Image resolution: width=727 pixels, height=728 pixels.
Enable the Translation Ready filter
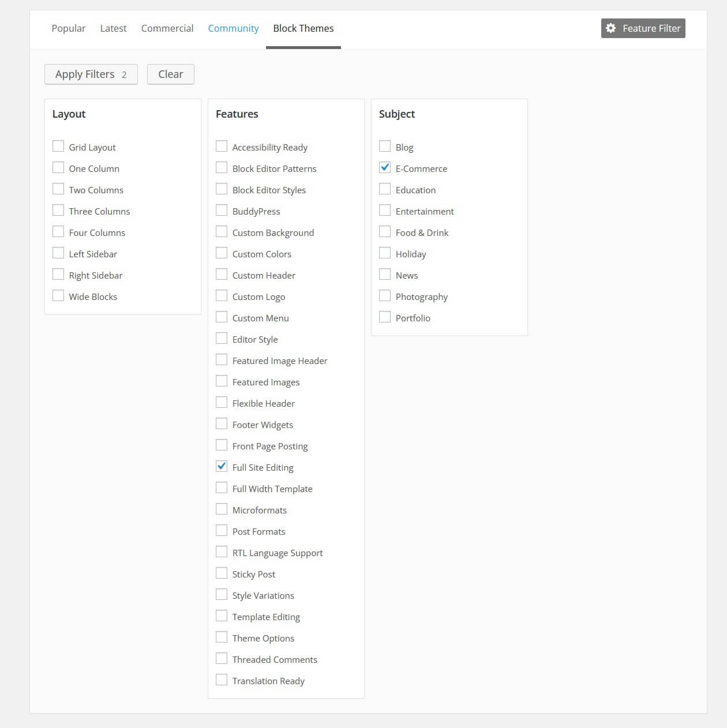pos(221,680)
